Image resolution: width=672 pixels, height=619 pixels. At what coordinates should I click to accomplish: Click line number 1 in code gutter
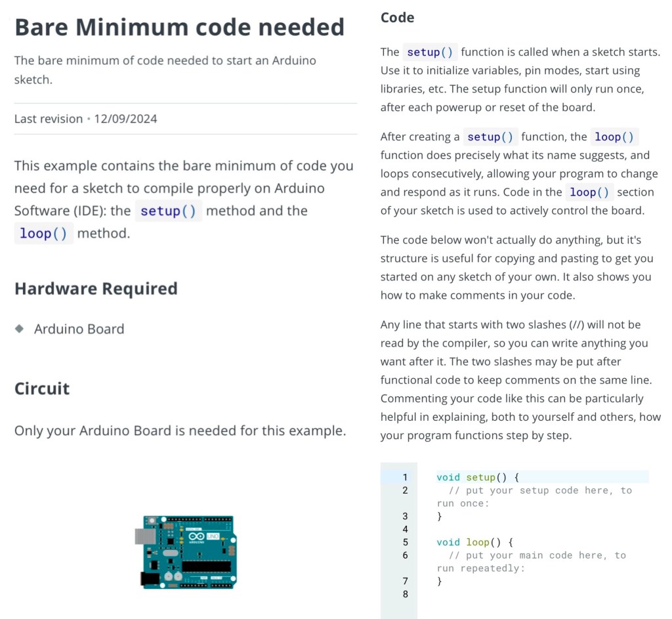tap(405, 477)
